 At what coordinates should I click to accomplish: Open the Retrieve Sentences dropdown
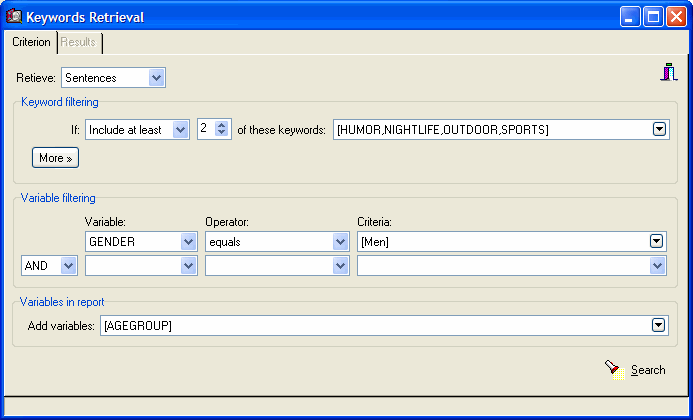point(156,78)
